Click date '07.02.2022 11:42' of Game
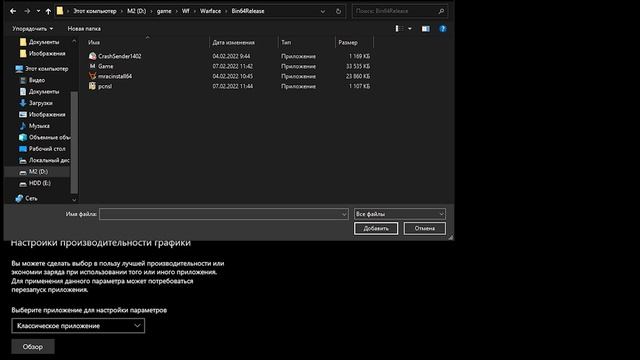Screen dimensions: 640x360 (x=233, y=66)
